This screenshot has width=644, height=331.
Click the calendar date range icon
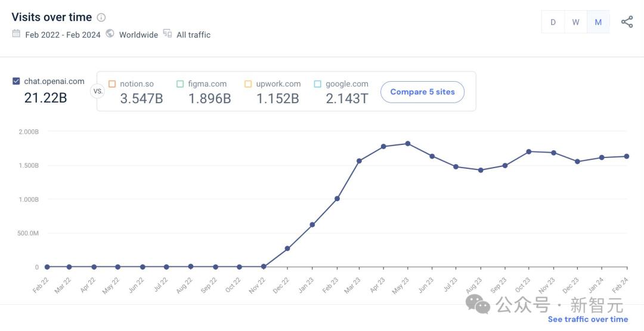tap(16, 34)
